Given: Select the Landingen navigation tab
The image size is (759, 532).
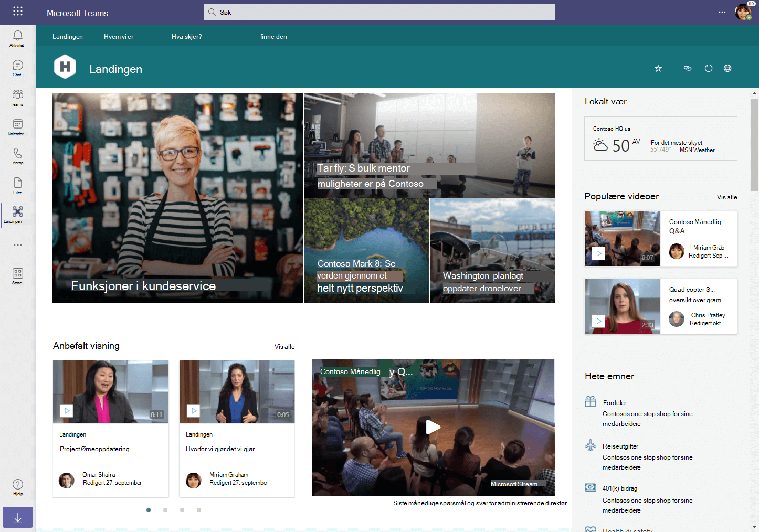Looking at the screenshot, I should [x=68, y=37].
